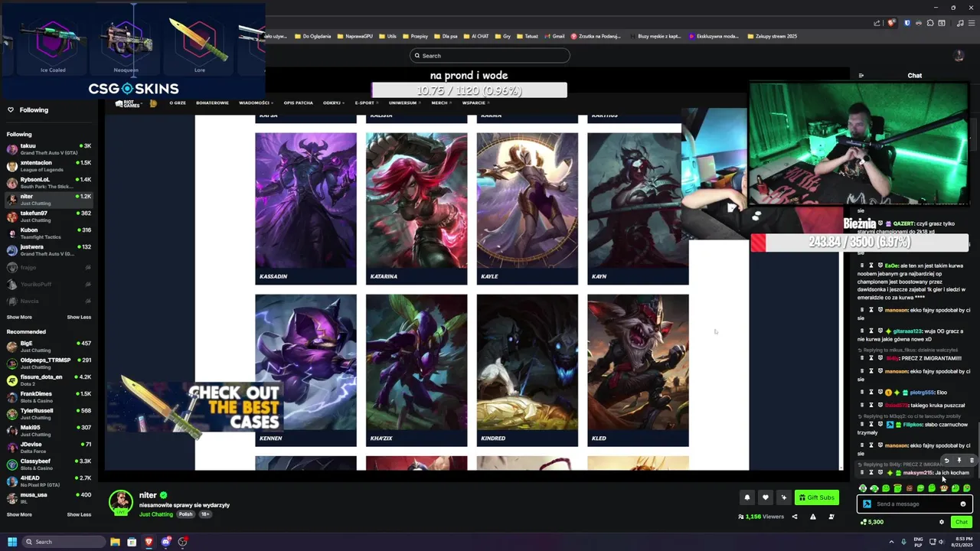980x551 pixels.
Task: Open Discord from taskbar
Action: pyautogui.click(x=165, y=542)
